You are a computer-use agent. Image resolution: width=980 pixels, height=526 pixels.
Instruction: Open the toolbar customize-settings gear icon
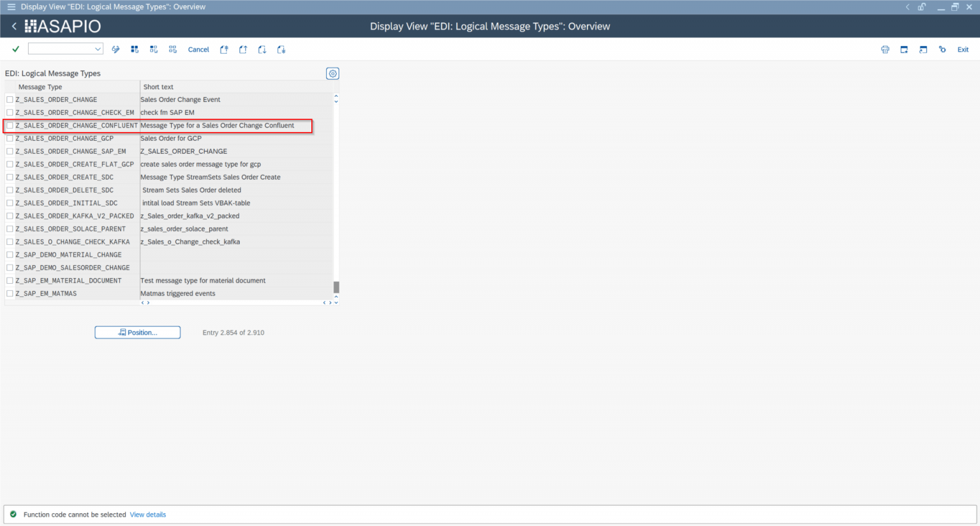[x=942, y=49]
